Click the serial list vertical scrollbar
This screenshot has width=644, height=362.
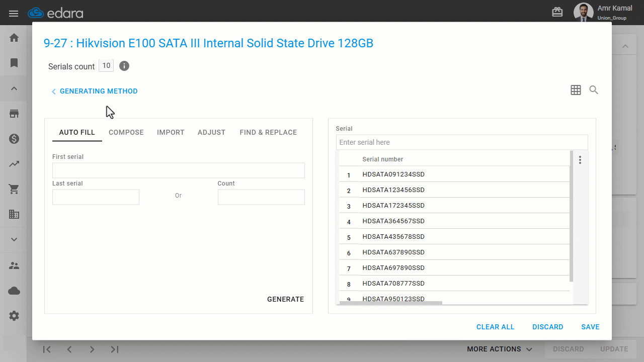point(571,216)
